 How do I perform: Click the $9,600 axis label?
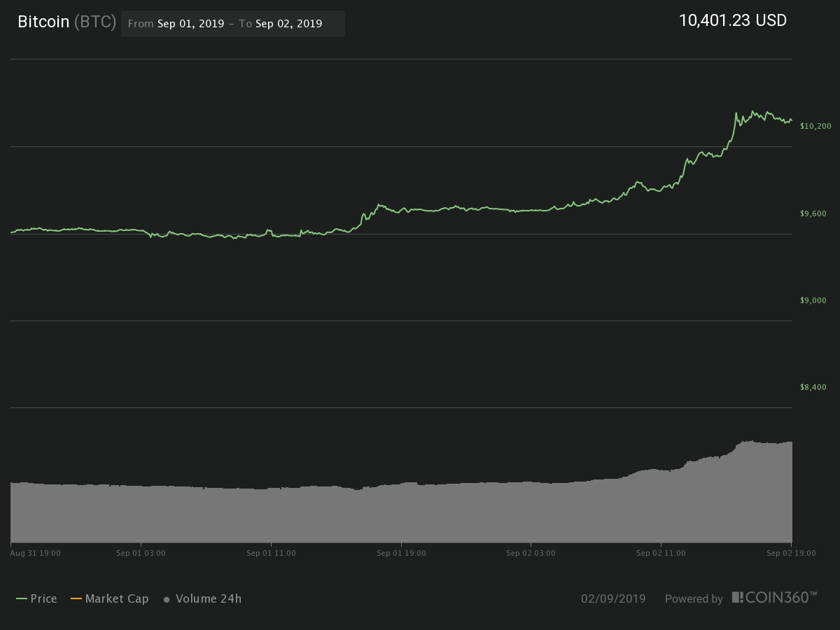(x=813, y=213)
